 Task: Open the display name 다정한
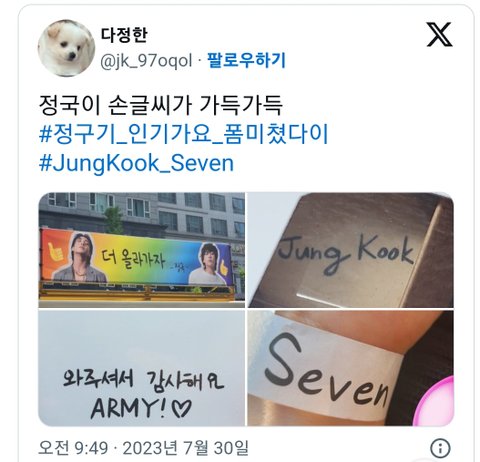click(124, 34)
